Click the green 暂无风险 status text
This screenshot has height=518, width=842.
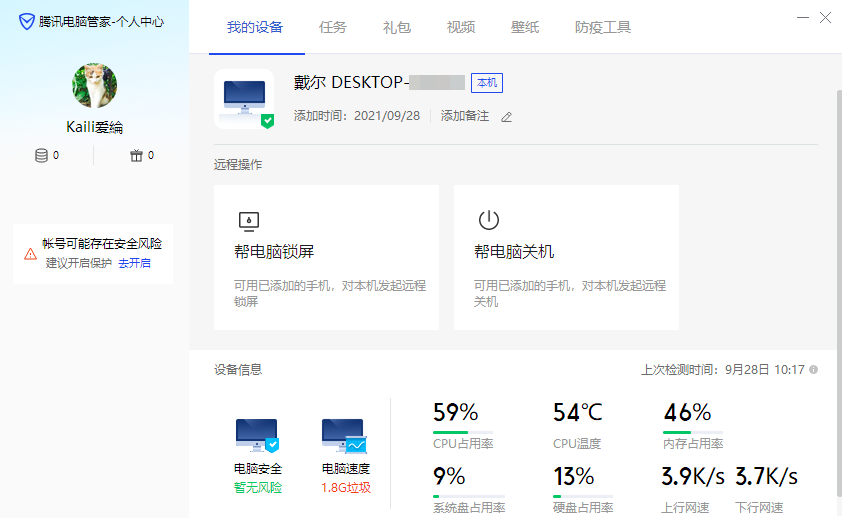(x=258, y=487)
